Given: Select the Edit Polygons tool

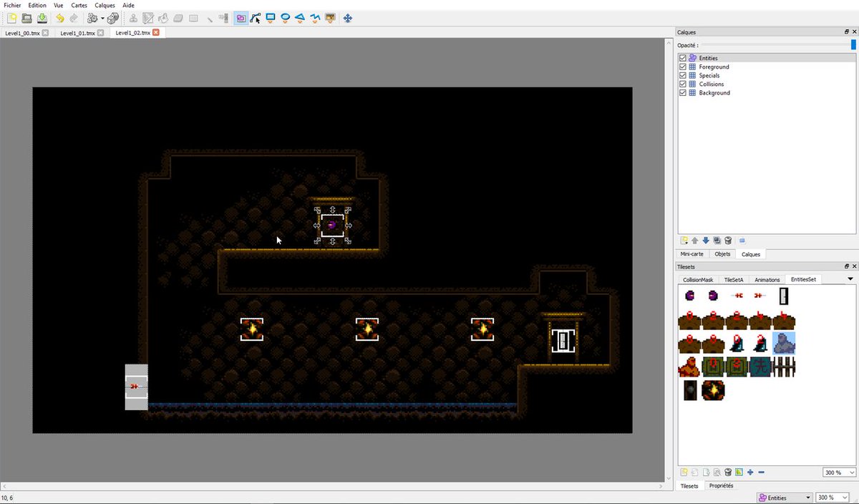Looking at the screenshot, I should click(x=256, y=18).
